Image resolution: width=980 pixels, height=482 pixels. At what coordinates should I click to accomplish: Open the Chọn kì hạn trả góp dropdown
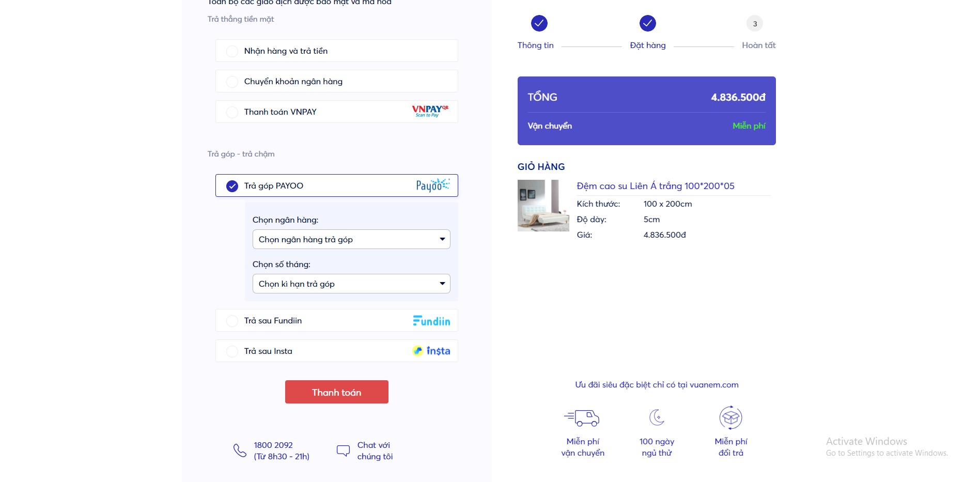click(x=351, y=284)
